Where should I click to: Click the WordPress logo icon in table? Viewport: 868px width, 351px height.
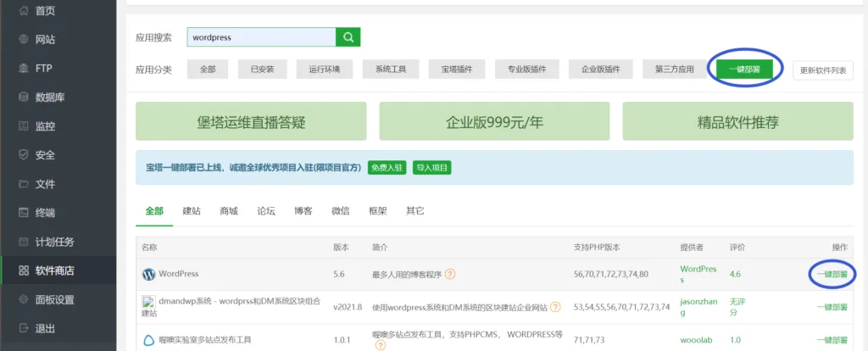(149, 274)
